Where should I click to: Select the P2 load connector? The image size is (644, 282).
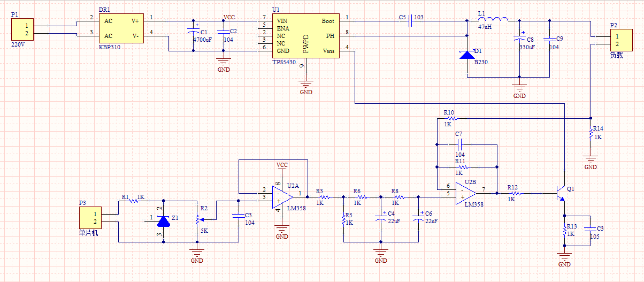[x=622, y=40]
